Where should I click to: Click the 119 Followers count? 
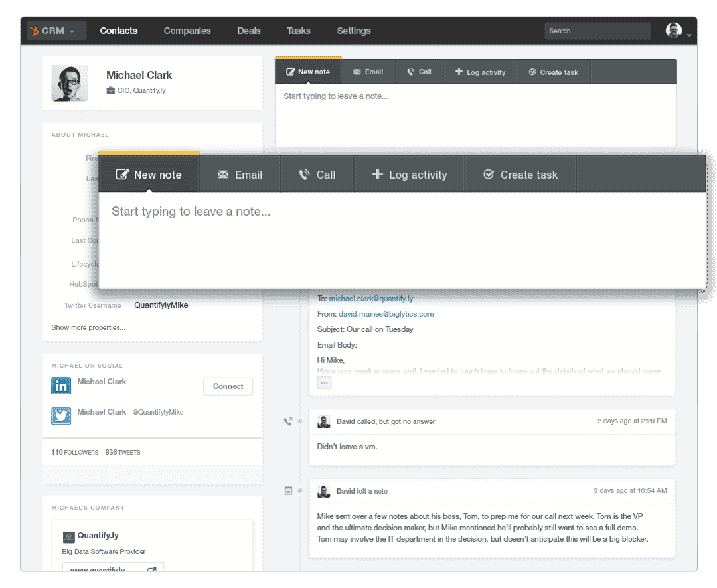click(74, 452)
